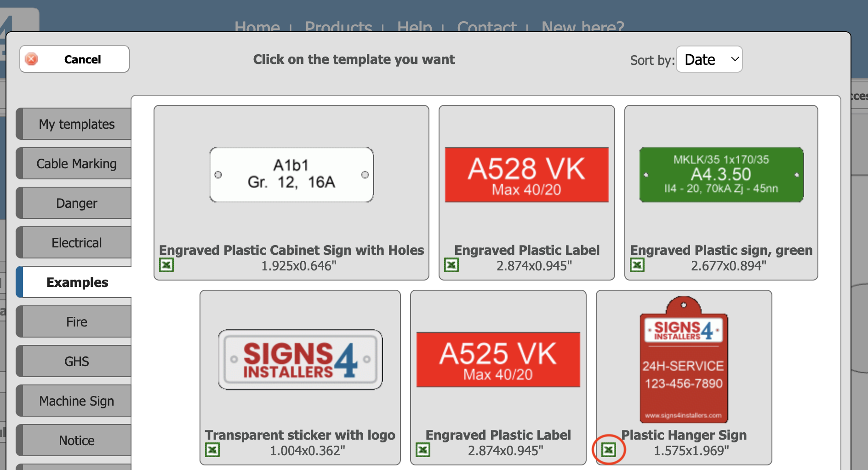
Task: Click circled Excel icon under Plastic Hanger Sign
Action: 609,450
